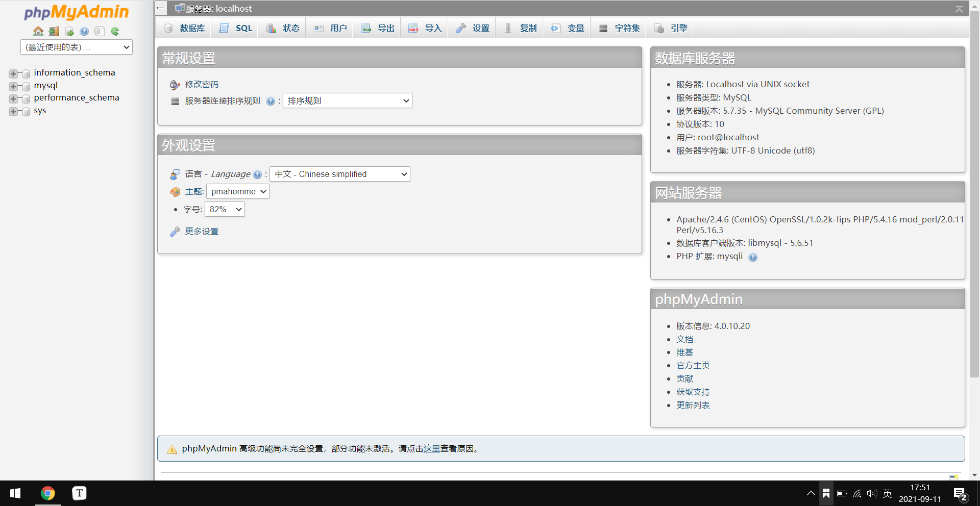The width and height of the screenshot is (980, 506).
Task: Click the performance_schema database cylinder icon
Action: tap(26, 99)
